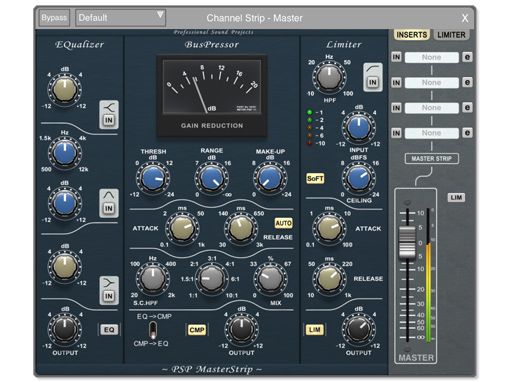Image resolution: width=509 pixels, height=382 pixels.
Task: Click the fourth insert slot edit 'e' icon
Action: (467, 133)
